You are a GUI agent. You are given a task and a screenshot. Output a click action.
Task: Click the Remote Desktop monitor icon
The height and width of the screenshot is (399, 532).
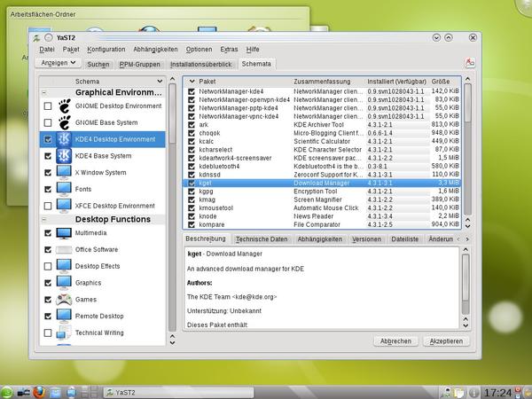64,316
